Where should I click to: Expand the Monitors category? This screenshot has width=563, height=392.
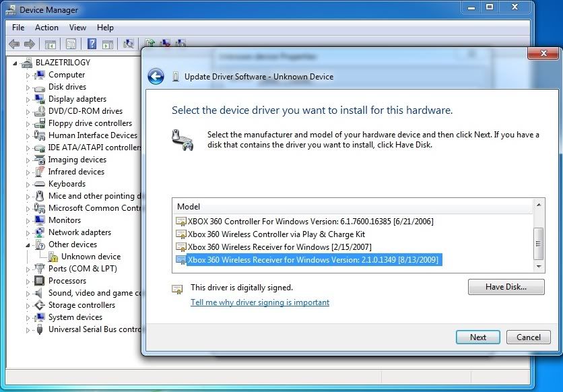28,221
